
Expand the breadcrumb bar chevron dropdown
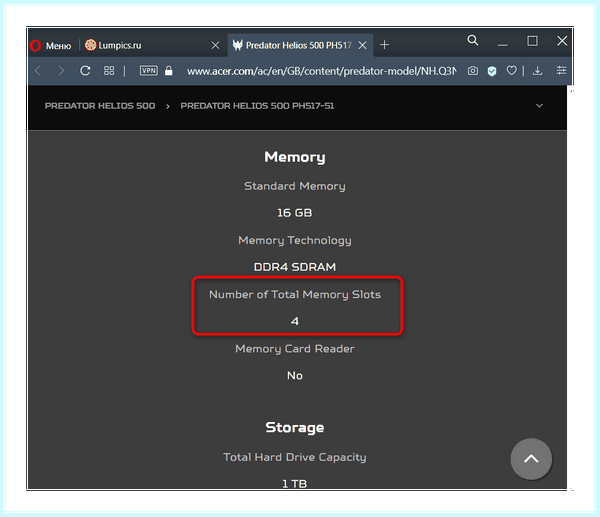[540, 106]
